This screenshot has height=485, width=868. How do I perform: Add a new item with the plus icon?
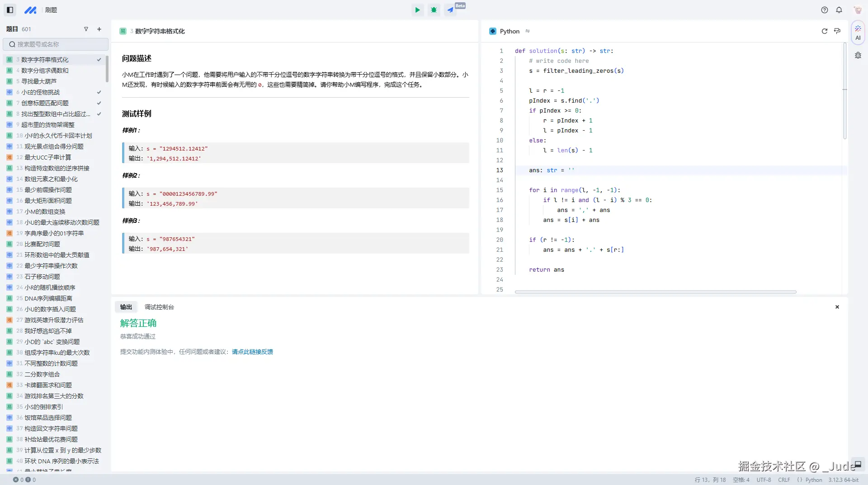click(x=99, y=29)
